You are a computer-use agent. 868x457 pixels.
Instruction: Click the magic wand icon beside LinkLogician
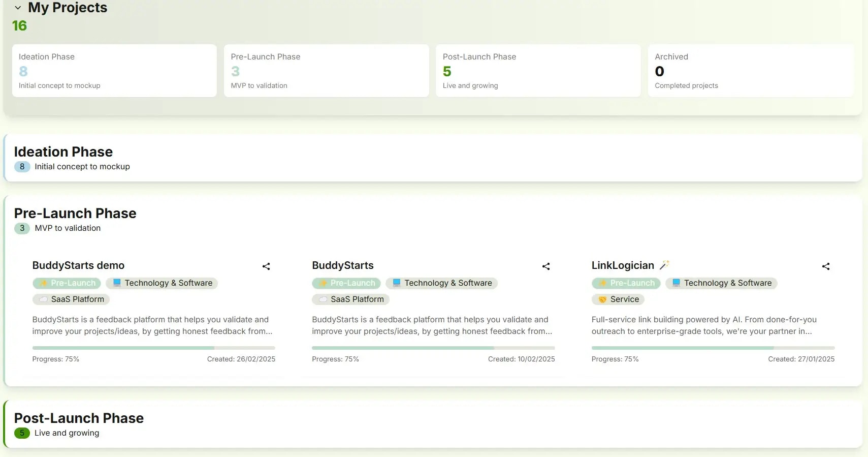tap(664, 265)
